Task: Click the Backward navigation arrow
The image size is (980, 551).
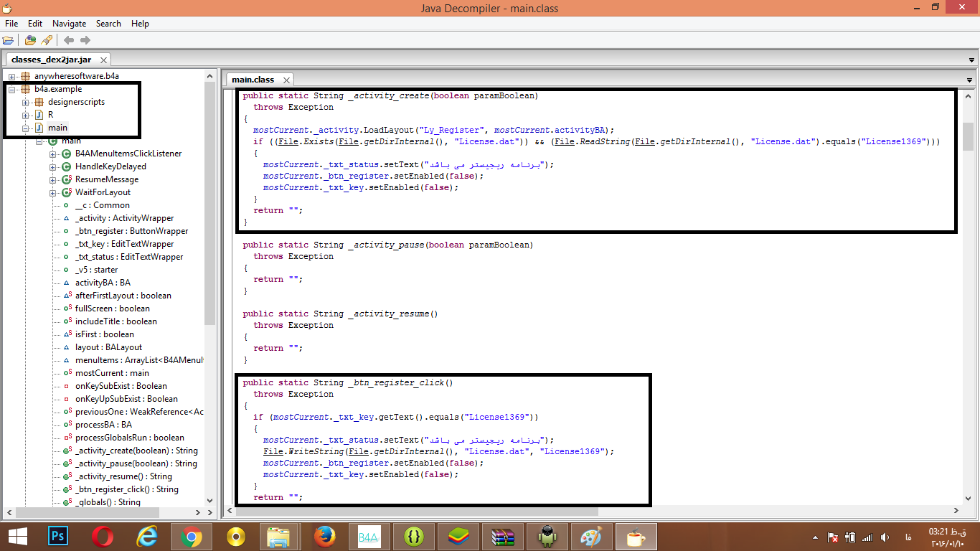Action: click(x=69, y=40)
